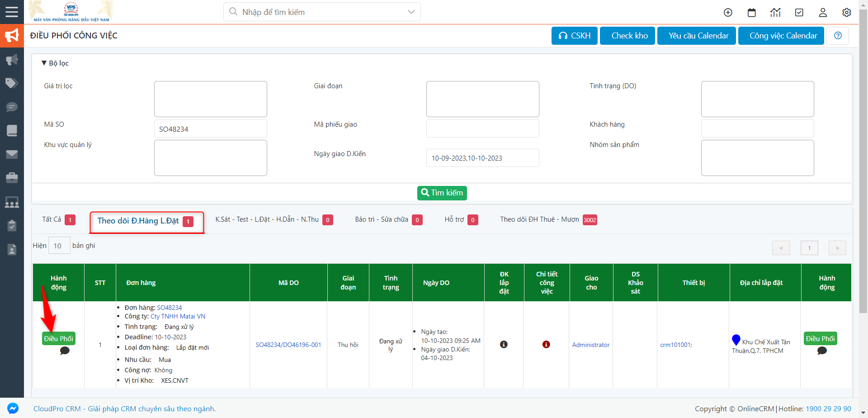The height and width of the screenshot is (418, 868).
Task: Click the left Điều Phối button in row 1
Action: (x=59, y=338)
